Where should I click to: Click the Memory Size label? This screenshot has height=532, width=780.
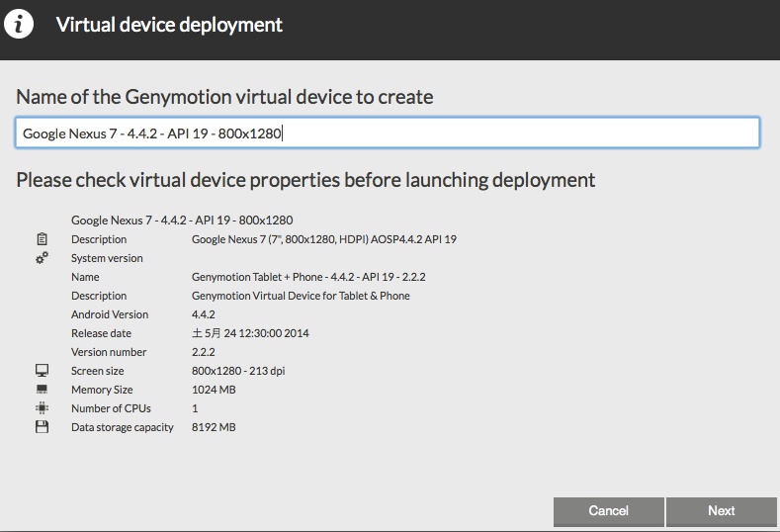[x=102, y=390]
